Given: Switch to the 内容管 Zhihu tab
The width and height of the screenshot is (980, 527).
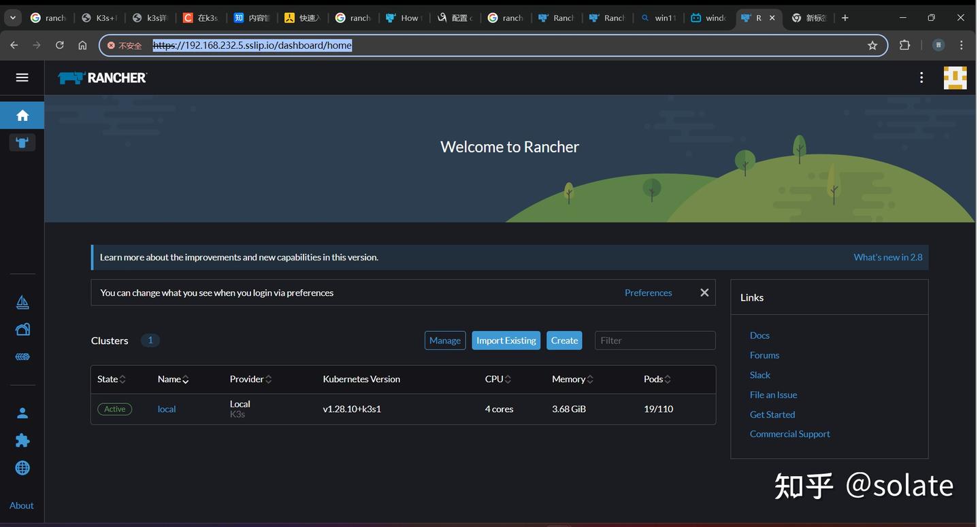Looking at the screenshot, I should pyautogui.click(x=252, y=18).
